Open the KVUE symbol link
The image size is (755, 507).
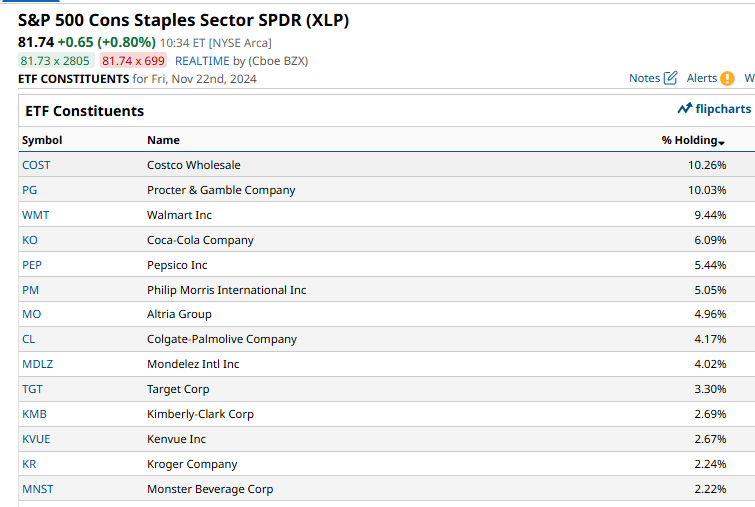36,440
